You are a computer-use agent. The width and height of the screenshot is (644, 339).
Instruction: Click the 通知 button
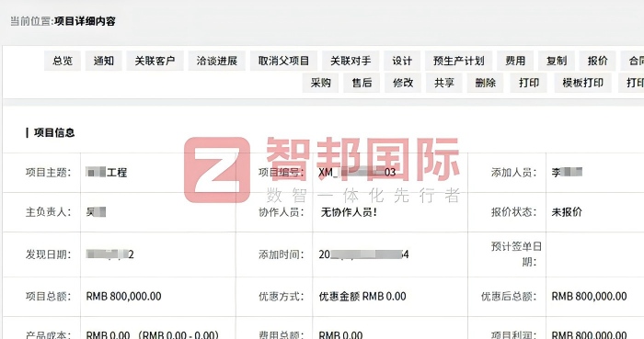(103, 61)
